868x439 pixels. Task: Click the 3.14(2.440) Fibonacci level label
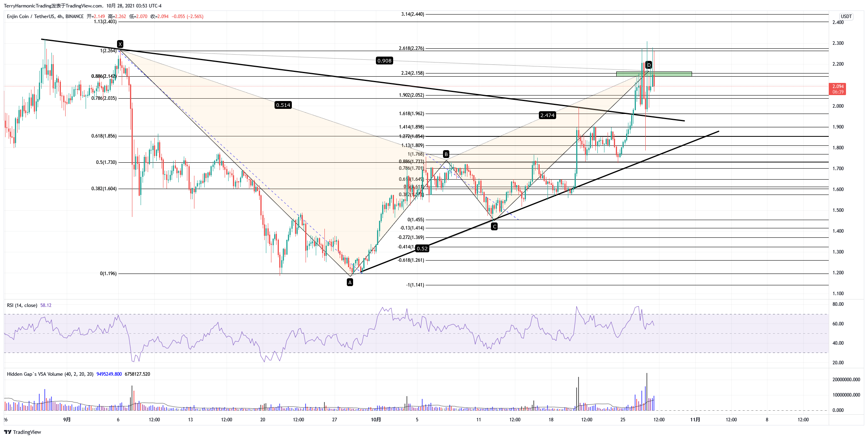tap(413, 14)
